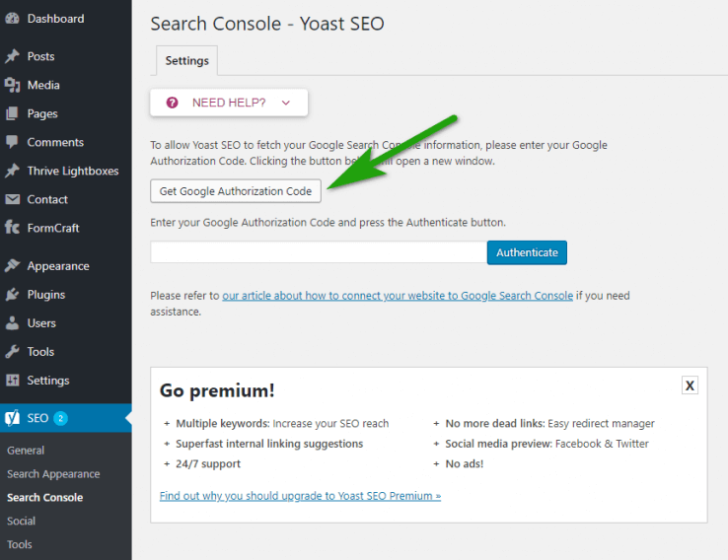
Task: Click the Contact envelope icon
Action: 12,199
